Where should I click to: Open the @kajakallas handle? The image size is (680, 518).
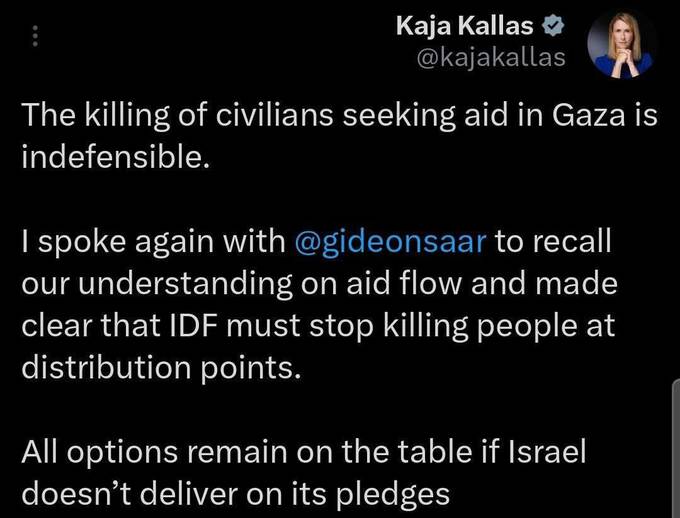pos(489,58)
